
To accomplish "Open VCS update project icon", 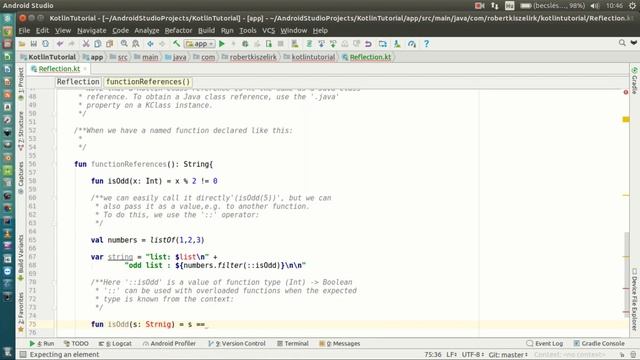I will coord(321,44).
